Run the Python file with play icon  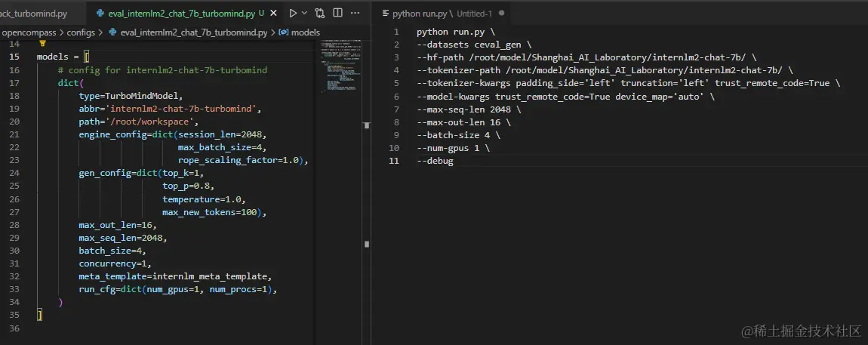click(x=294, y=13)
